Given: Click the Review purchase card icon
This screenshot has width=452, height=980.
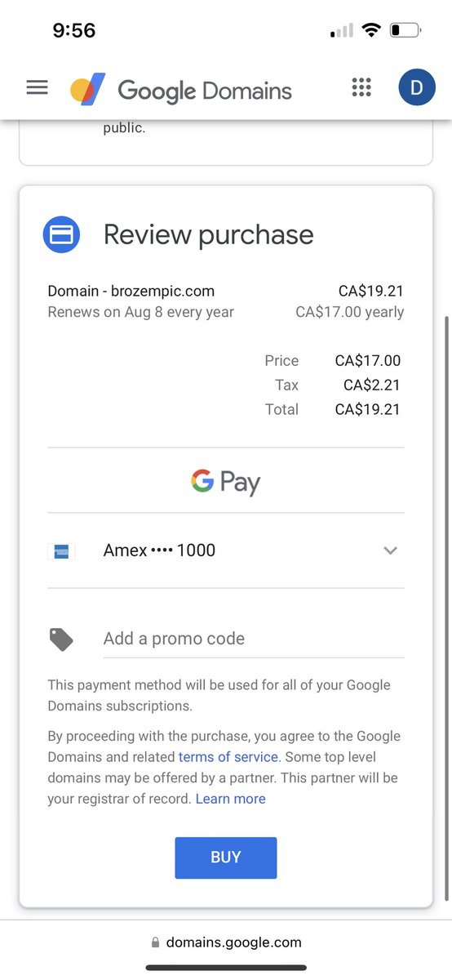Looking at the screenshot, I should click(x=62, y=235).
